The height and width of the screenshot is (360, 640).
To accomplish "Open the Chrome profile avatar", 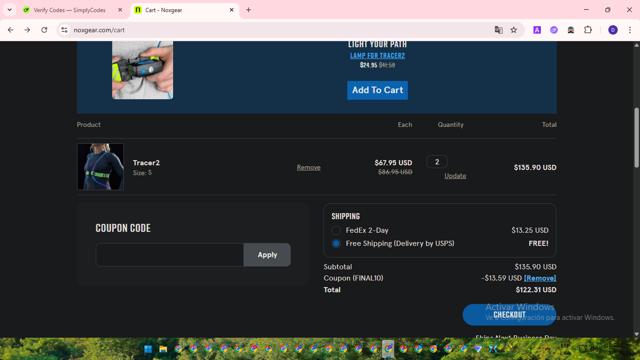I will pyautogui.click(x=613, y=30).
